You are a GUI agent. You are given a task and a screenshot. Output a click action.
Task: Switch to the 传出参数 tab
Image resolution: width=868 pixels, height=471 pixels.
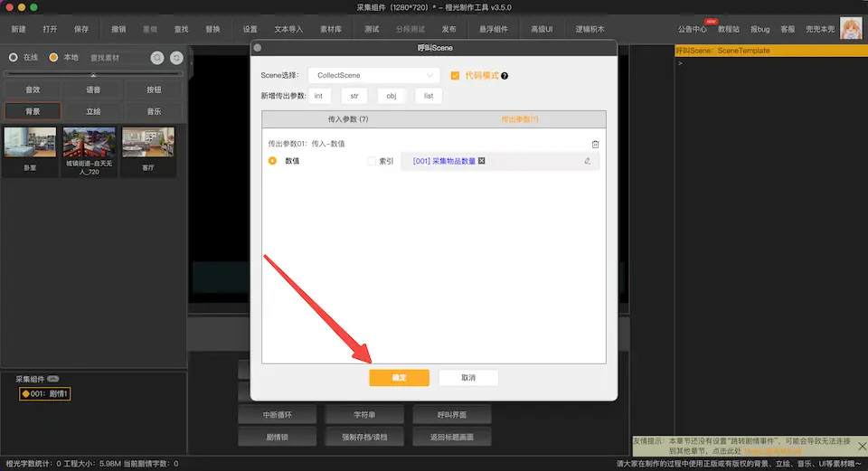coord(520,118)
